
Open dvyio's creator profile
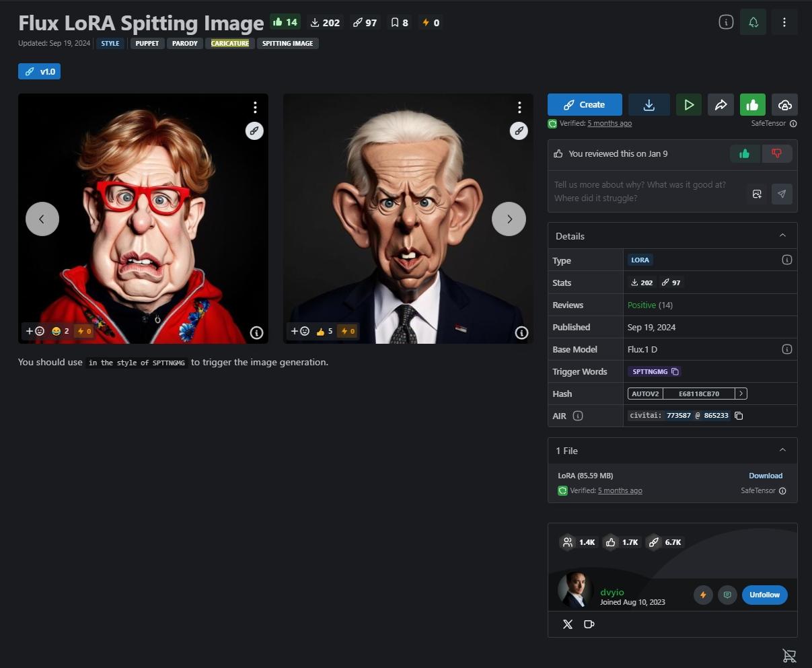click(612, 592)
